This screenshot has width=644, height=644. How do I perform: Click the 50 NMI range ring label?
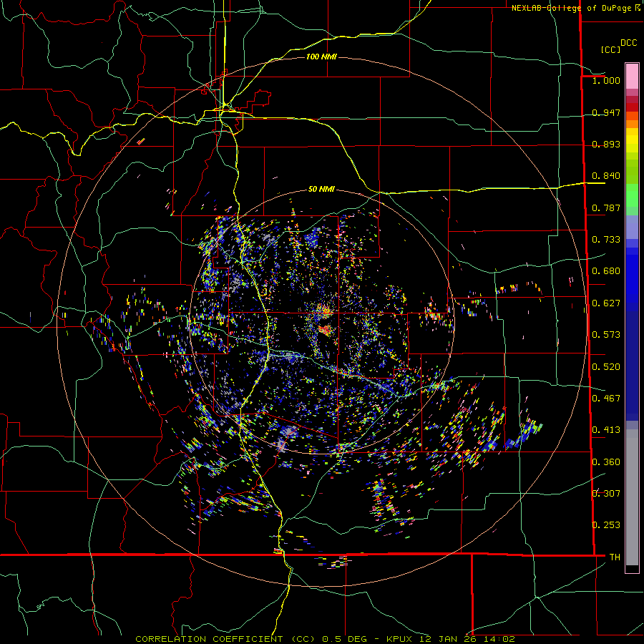(321, 189)
